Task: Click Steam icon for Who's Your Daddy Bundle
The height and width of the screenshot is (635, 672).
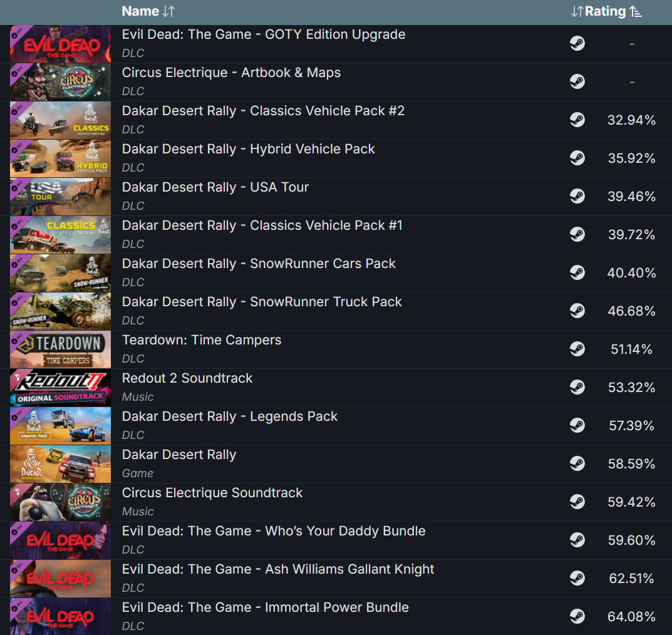Action: tap(577, 540)
